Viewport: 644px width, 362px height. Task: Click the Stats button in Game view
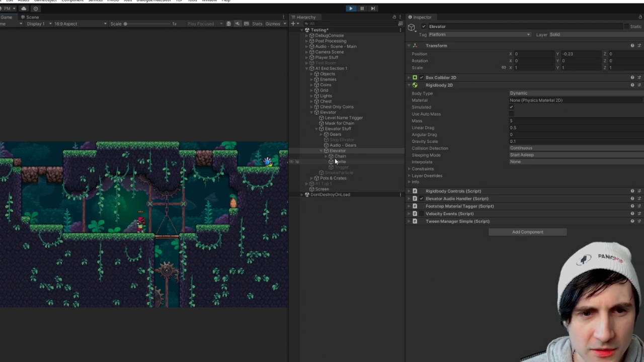pyautogui.click(x=257, y=24)
